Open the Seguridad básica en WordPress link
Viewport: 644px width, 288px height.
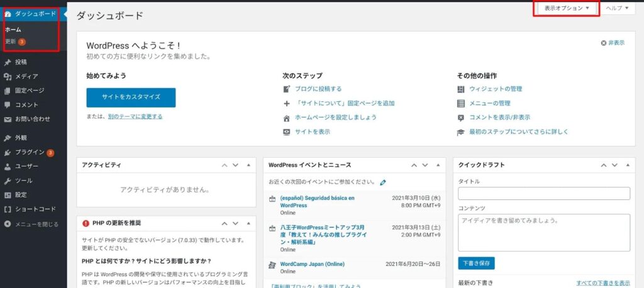(317, 202)
